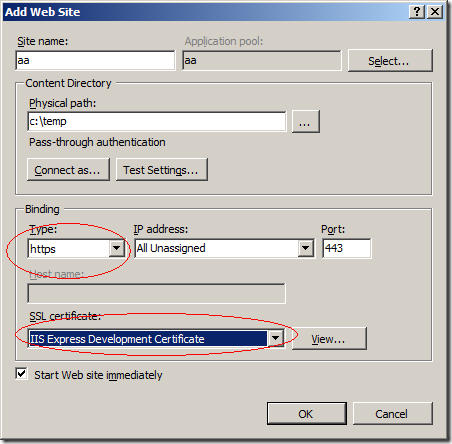
Task: Focus the Site name text field
Action: 95,60
